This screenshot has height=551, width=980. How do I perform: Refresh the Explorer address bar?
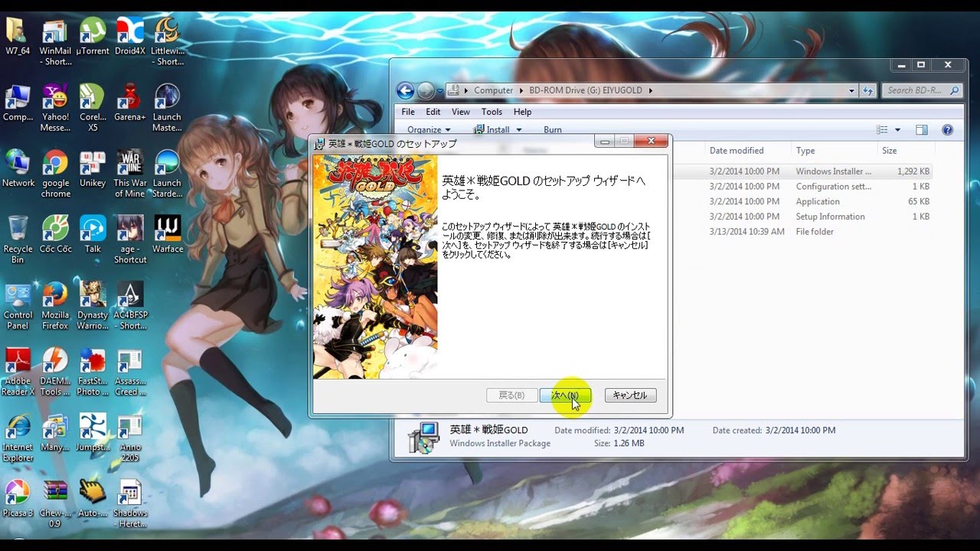point(867,90)
